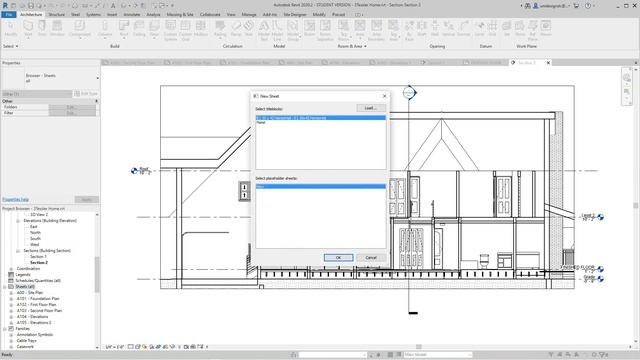This screenshot has height=360, width=640.
Task: Click the Project Browser vertical scrollbar
Action: click(x=97, y=274)
